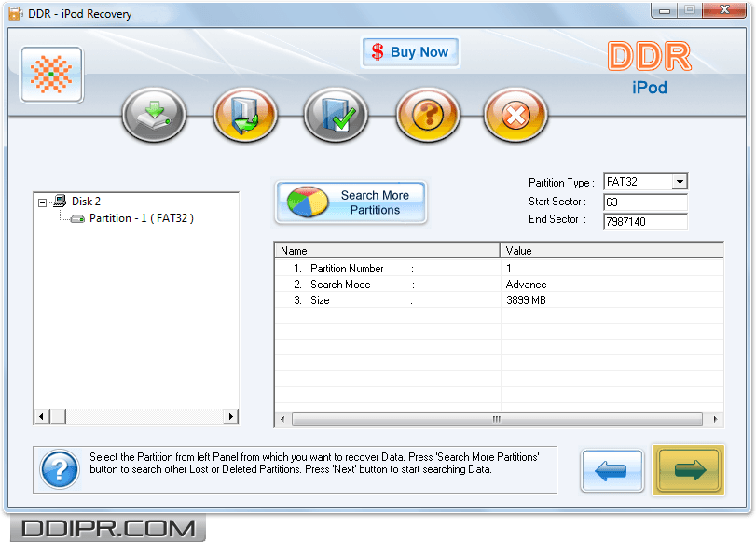This screenshot has width=756, height=542.
Task: Collapse the Disk 2 tree node
Action: (43, 202)
